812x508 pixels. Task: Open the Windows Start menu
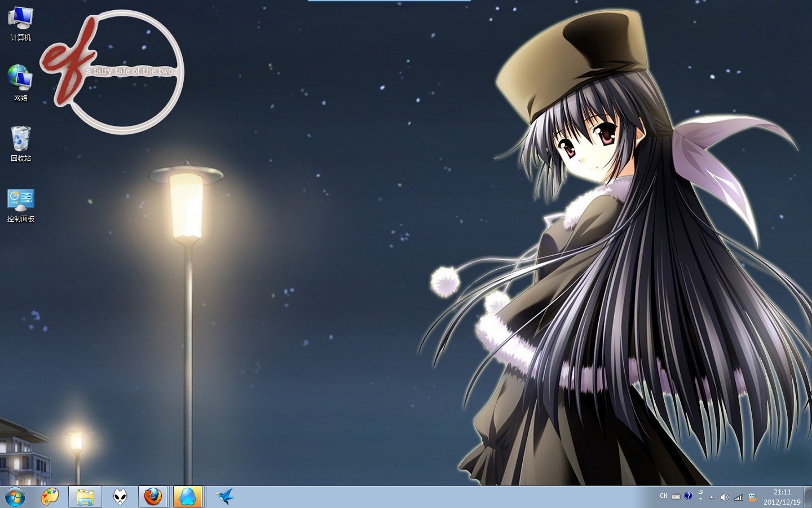click(15, 497)
